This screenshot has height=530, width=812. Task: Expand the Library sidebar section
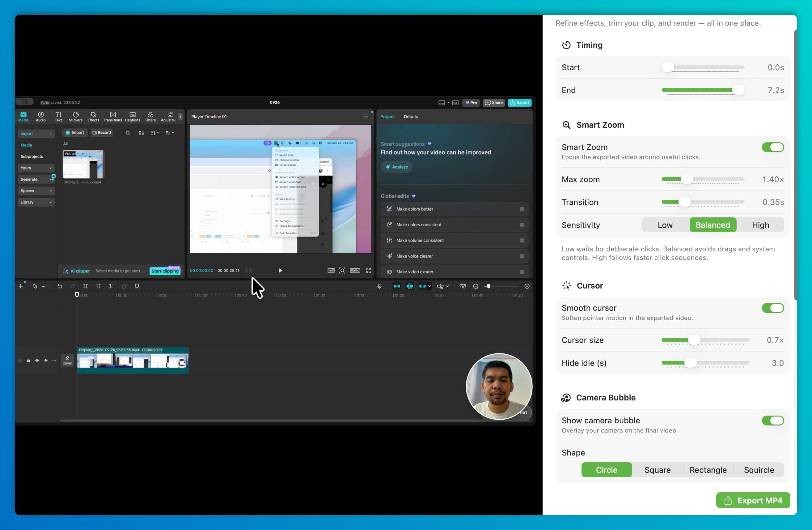click(36, 202)
